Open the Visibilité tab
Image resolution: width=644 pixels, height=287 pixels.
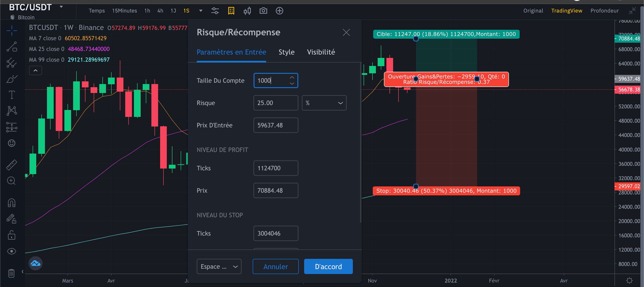pos(321,52)
